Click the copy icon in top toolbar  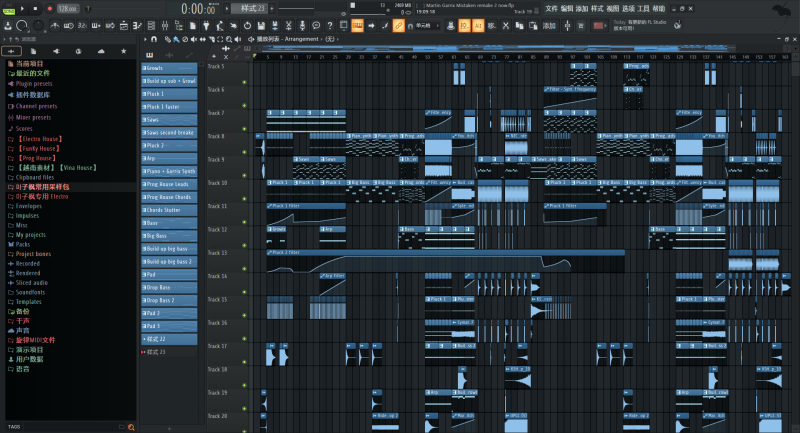519,26
